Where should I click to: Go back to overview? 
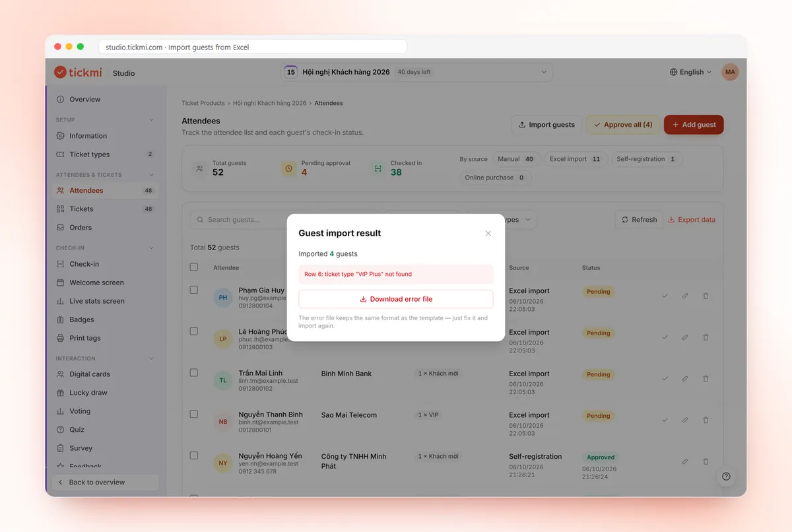click(106, 482)
